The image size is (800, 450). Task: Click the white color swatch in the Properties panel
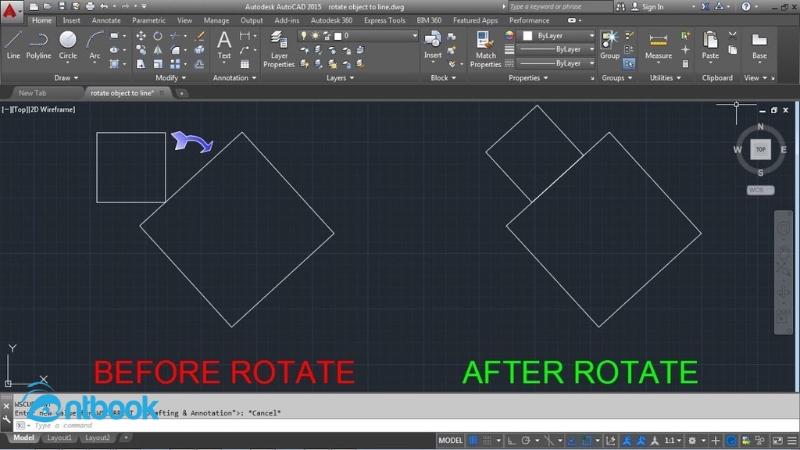pos(528,36)
